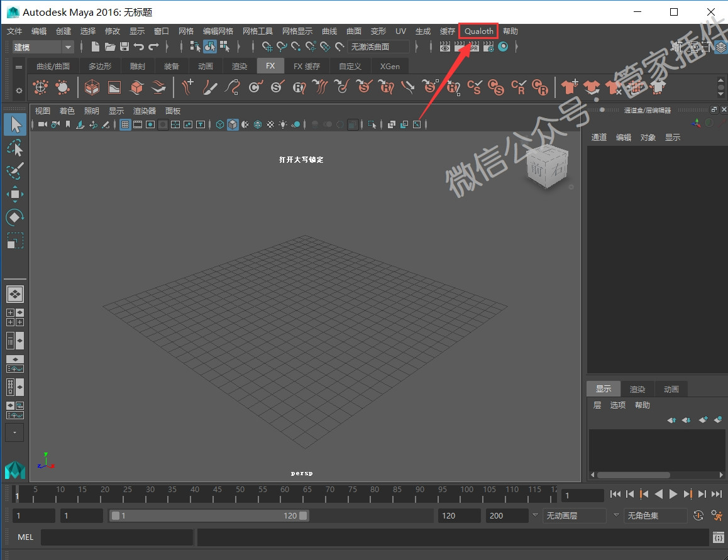728x560 pixels.
Task: Select the Paint selection tool
Action: [x=15, y=171]
